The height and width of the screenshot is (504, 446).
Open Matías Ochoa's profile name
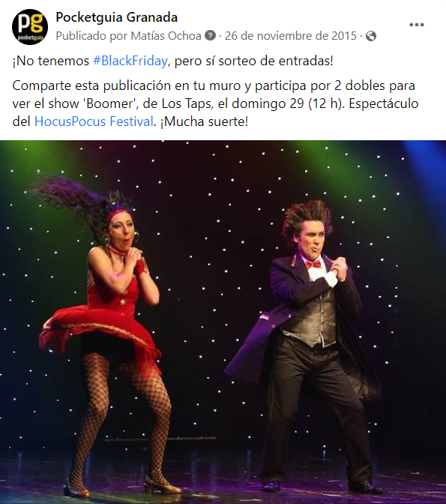tap(166, 36)
